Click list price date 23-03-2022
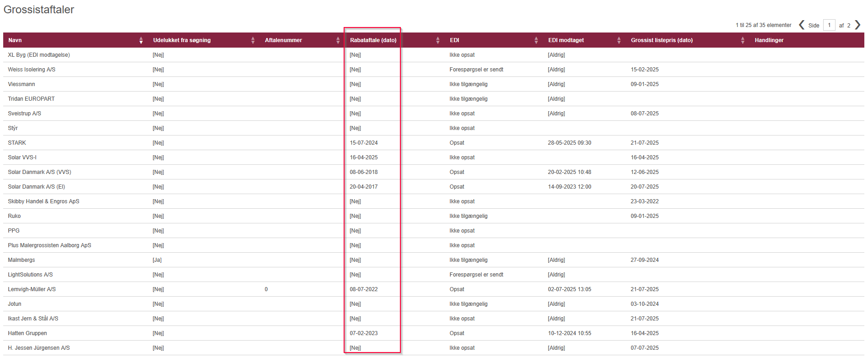The image size is (868, 358). 645,201
